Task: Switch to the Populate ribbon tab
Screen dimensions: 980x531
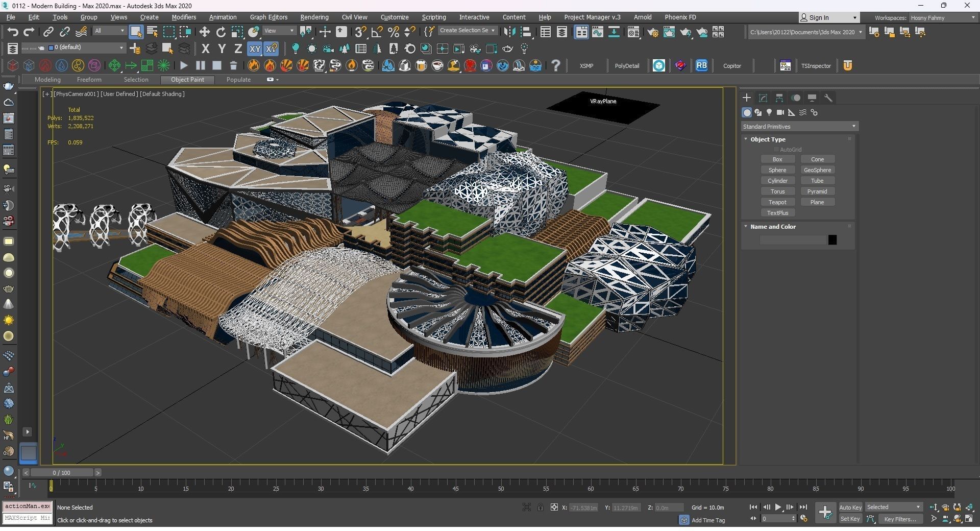Action: 238,80
